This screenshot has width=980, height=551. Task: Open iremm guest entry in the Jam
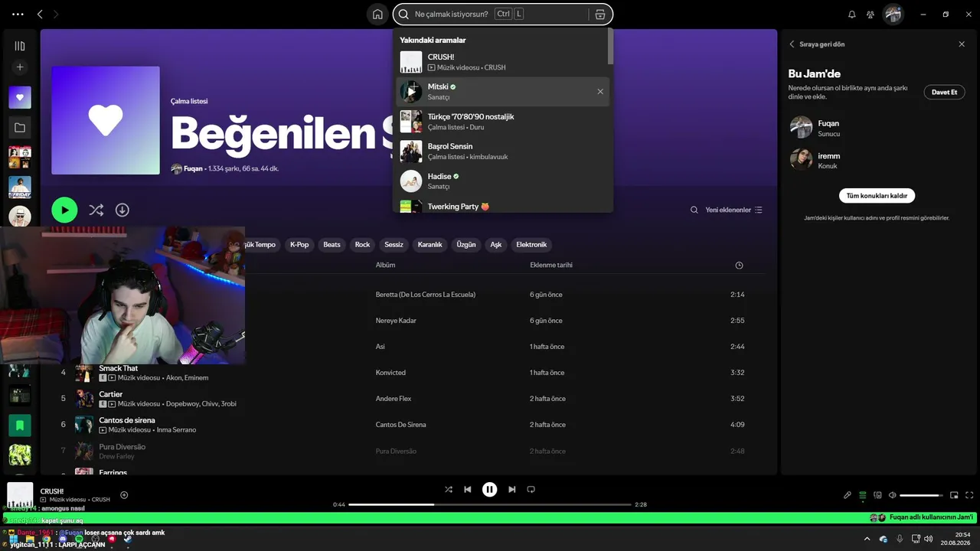[875, 160]
